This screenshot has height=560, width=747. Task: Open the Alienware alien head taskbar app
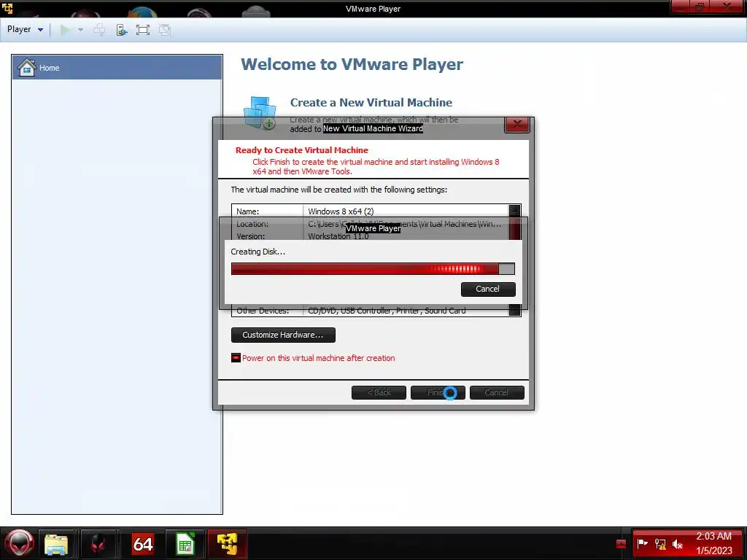[98, 544]
